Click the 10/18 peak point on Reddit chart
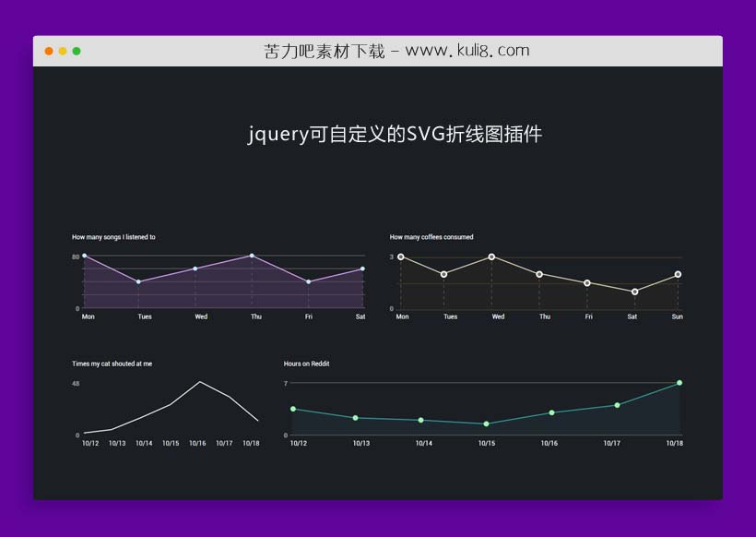 (x=679, y=383)
